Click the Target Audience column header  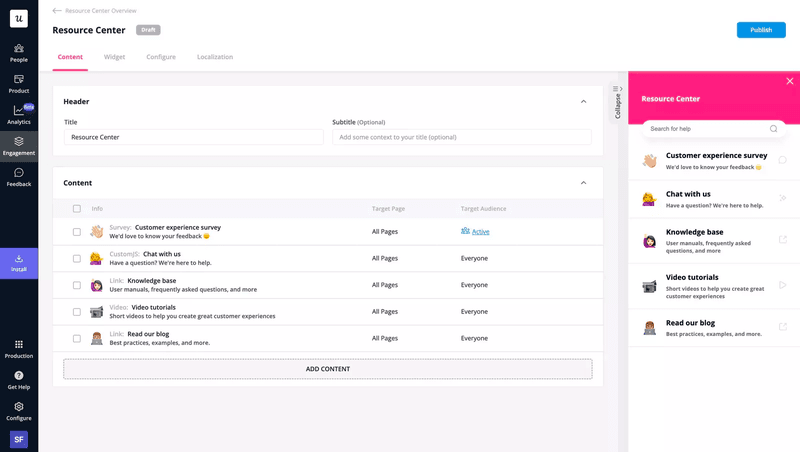tap(483, 209)
